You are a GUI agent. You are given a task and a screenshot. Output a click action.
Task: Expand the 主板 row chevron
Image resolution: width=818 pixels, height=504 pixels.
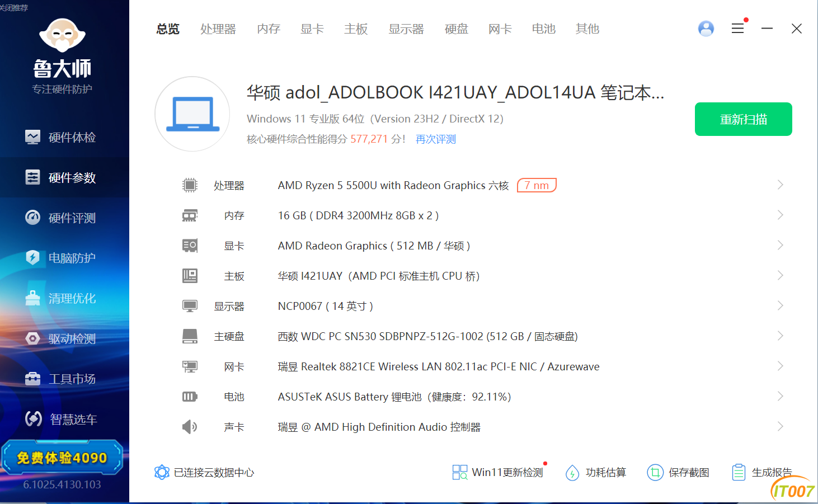(781, 275)
